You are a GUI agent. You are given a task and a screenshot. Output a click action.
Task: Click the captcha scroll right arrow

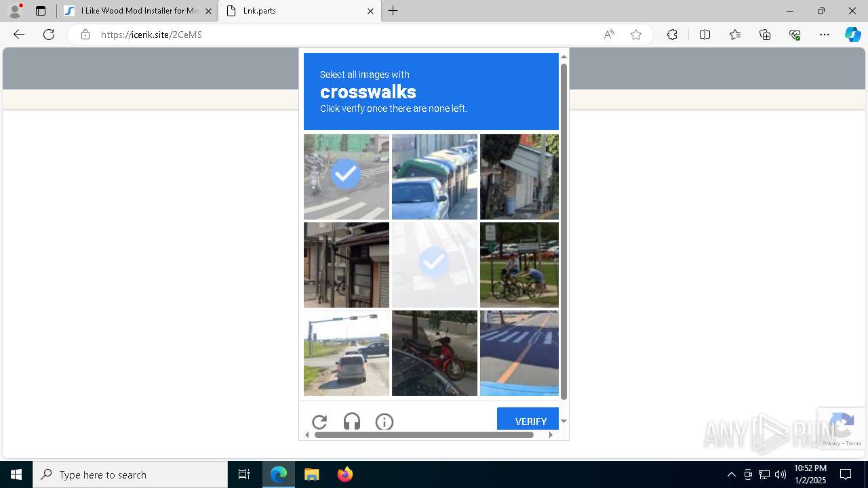click(x=551, y=434)
